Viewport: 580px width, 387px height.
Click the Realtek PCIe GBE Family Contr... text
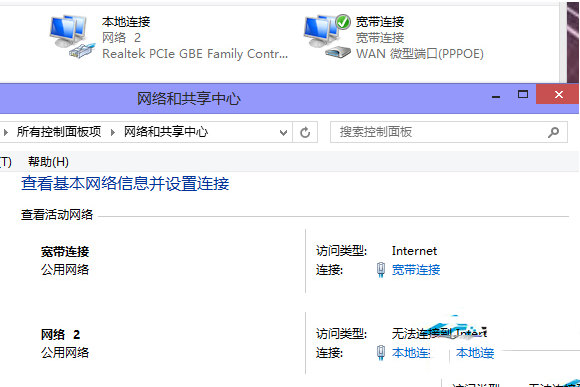[195, 54]
